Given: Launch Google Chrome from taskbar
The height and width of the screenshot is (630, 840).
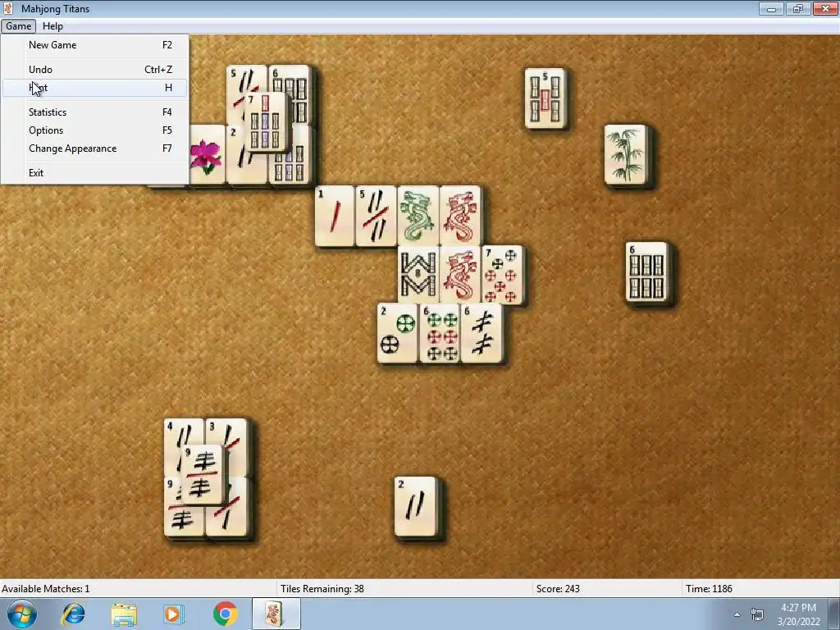Looking at the screenshot, I should tap(225, 614).
